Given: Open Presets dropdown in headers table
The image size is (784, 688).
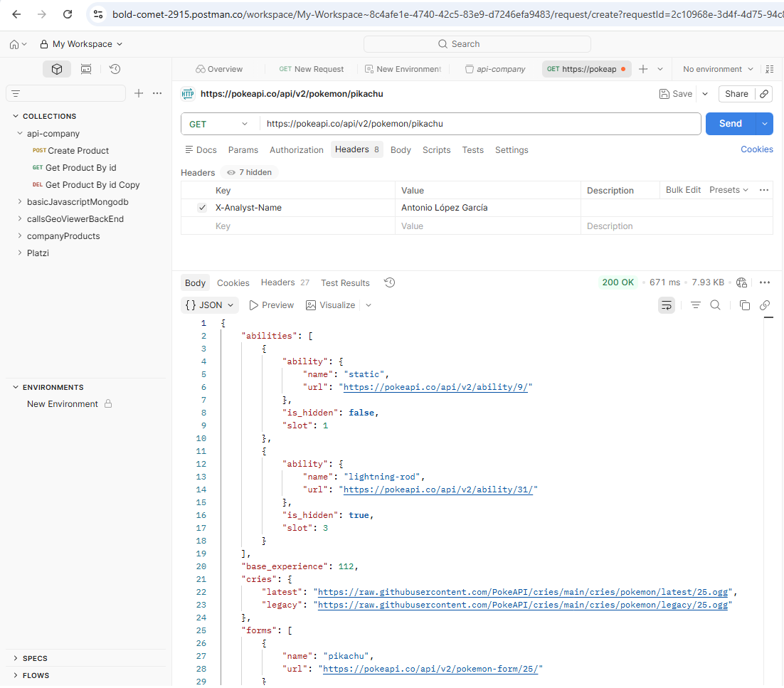Looking at the screenshot, I should point(729,190).
